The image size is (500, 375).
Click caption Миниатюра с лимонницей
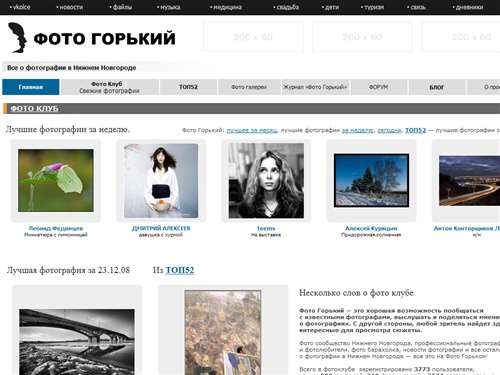click(56, 235)
